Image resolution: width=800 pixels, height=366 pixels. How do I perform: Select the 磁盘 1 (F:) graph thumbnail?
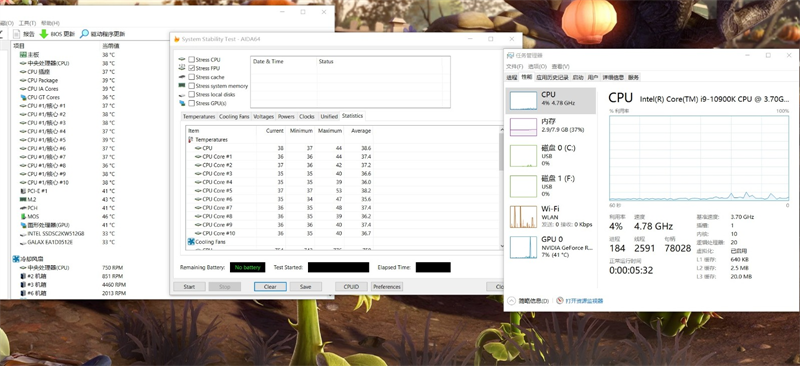click(523, 186)
